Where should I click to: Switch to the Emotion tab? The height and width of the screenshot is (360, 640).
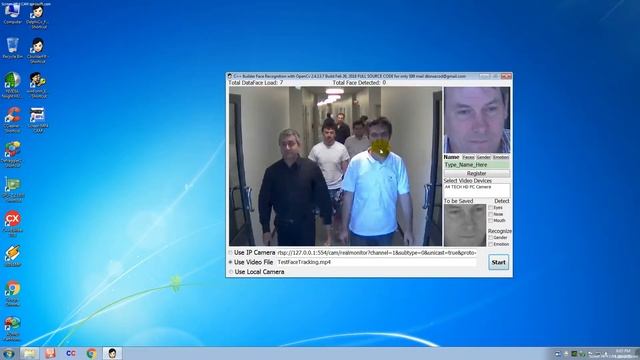point(501,157)
